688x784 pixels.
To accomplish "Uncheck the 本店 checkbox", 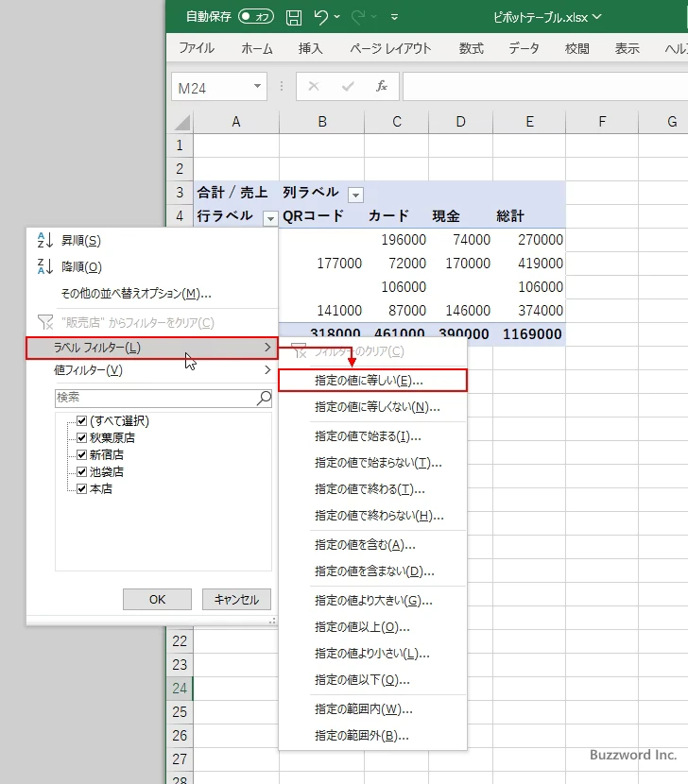I will [82, 488].
